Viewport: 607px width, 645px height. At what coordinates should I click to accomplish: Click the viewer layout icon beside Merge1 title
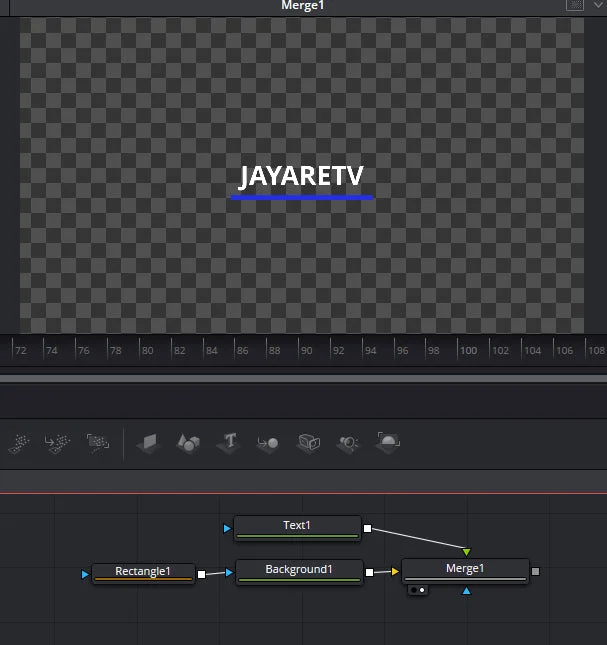(575, 5)
